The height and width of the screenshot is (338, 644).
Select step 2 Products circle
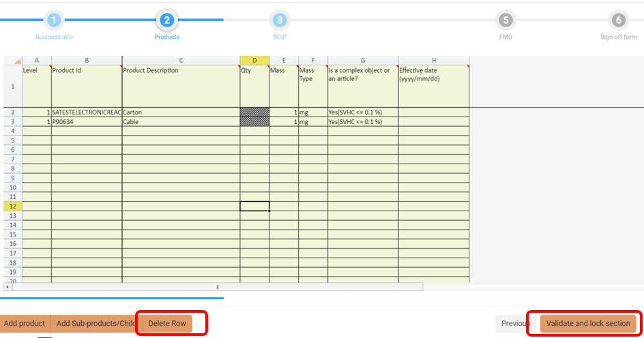pos(166,20)
